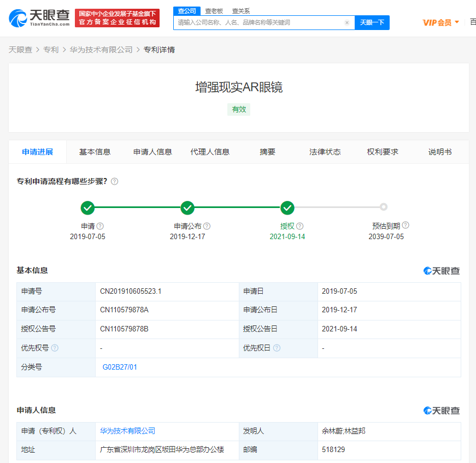The width and height of the screenshot is (476, 463).
Task: Open the 摘要 tab
Action: click(x=267, y=152)
